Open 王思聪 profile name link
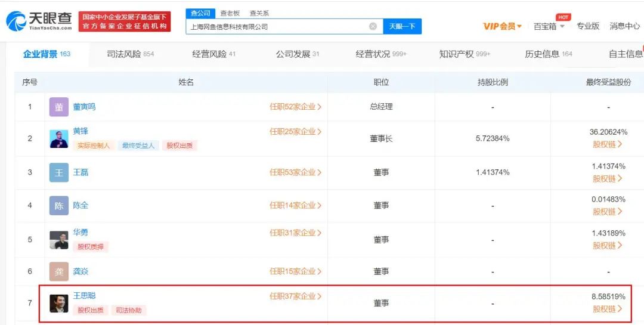Image resolution: width=644 pixels, height=325 pixels. 84,296
